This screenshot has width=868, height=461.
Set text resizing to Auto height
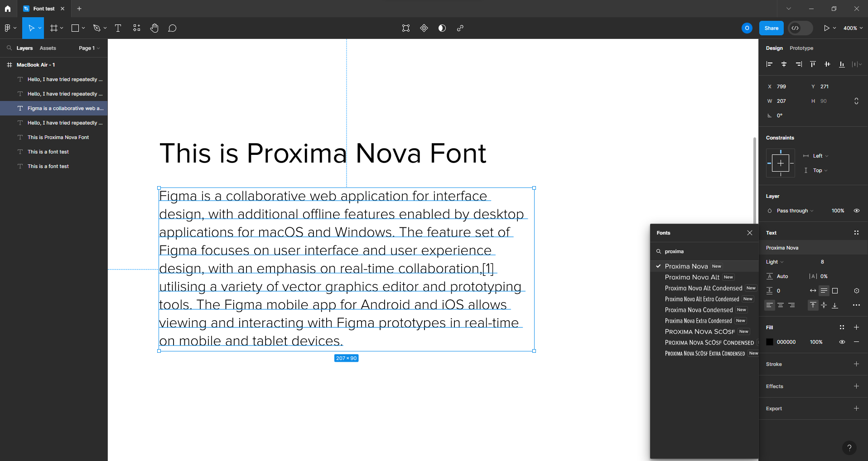824,291
